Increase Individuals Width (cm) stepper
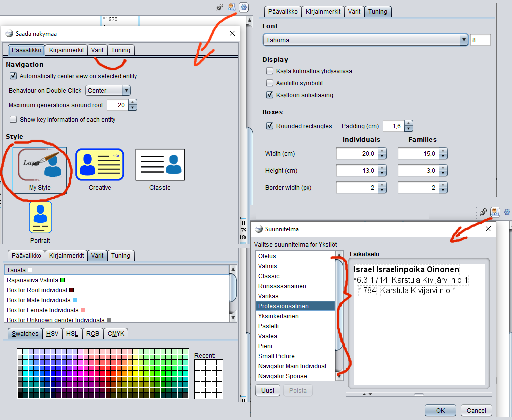Screen dimensions: 512x420 pyautogui.click(x=382, y=151)
